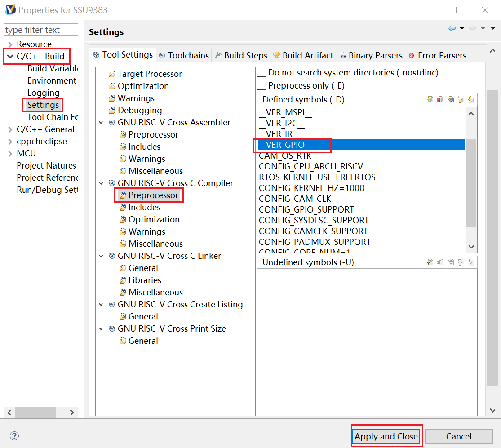This screenshot has width=501, height=448.
Task: Click Add icon for Undefined symbols
Action: pos(430,262)
